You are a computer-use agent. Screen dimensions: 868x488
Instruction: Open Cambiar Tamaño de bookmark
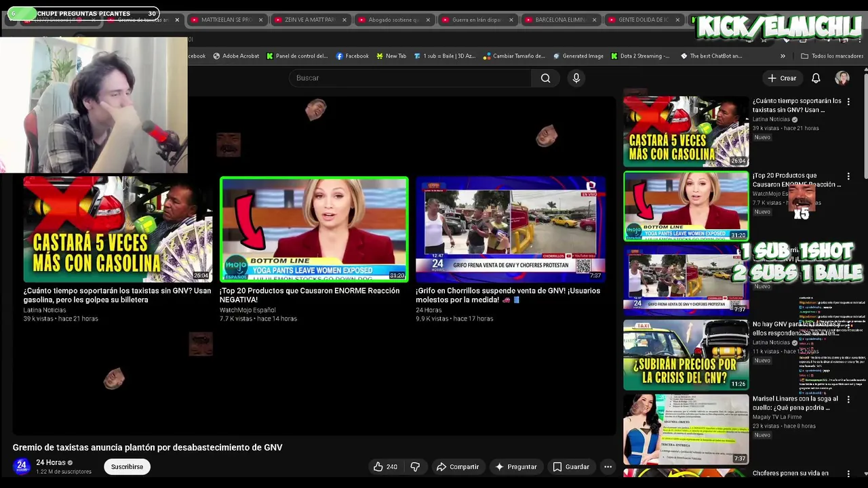[x=514, y=56]
